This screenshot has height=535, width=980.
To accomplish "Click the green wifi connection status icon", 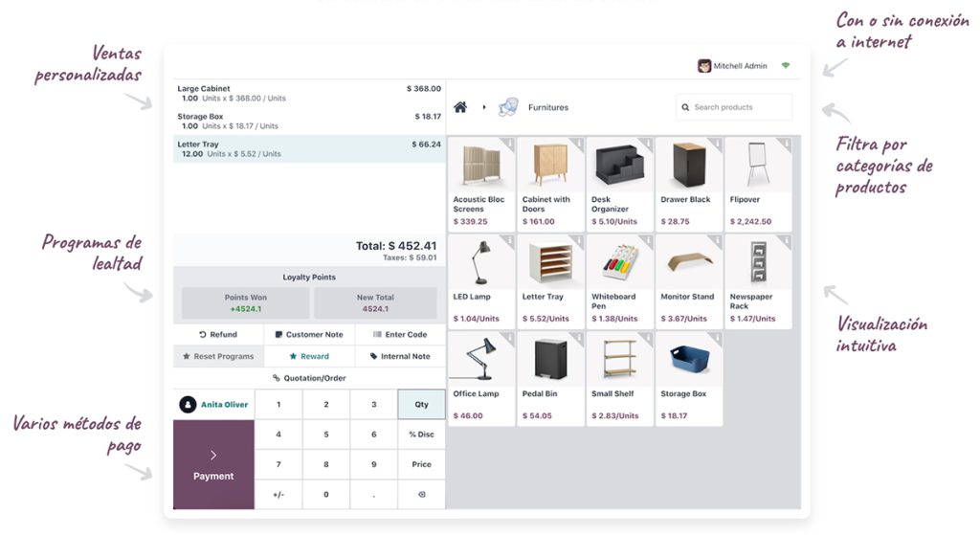I will [786, 65].
